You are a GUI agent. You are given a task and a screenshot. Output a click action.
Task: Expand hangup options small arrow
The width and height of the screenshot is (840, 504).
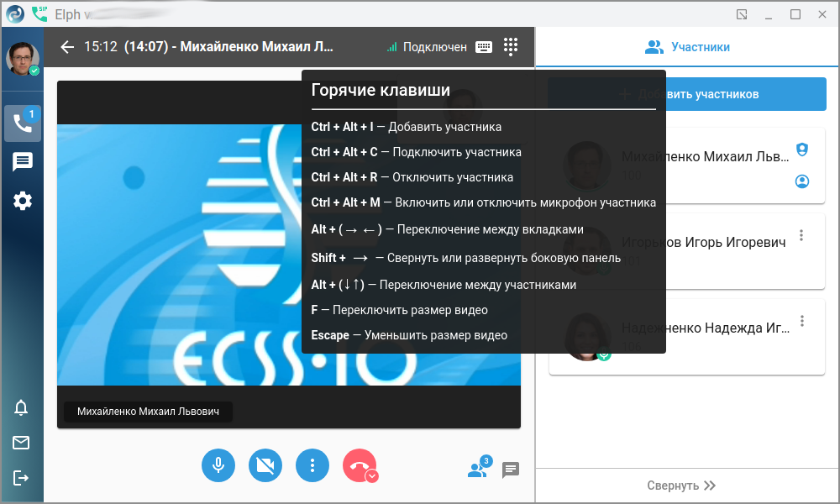tap(372, 476)
